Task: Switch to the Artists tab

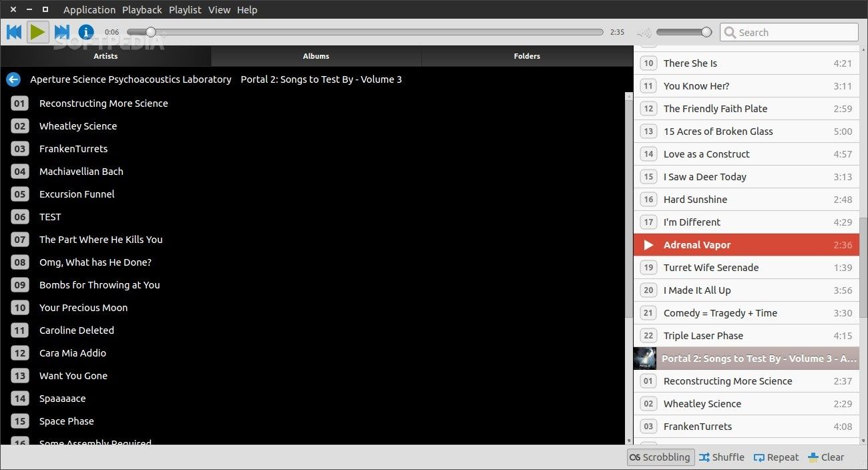Action: pyautogui.click(x=105, y=56)
